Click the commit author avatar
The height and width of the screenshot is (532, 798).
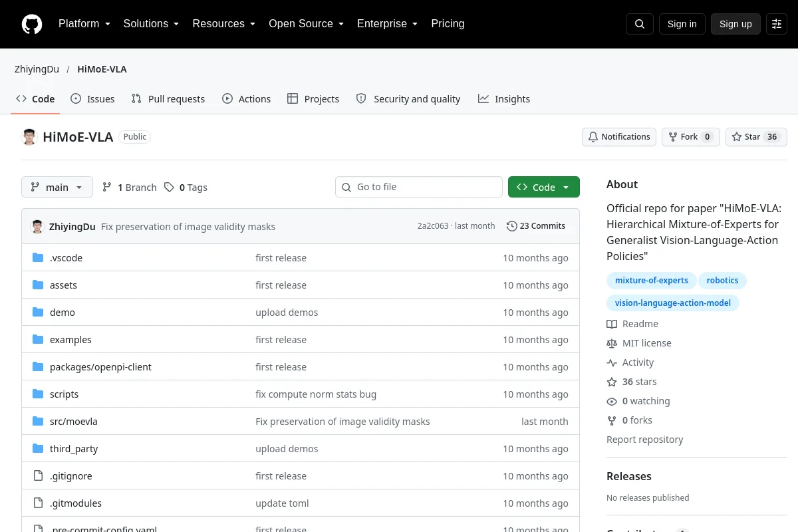(x=37, y=226)
